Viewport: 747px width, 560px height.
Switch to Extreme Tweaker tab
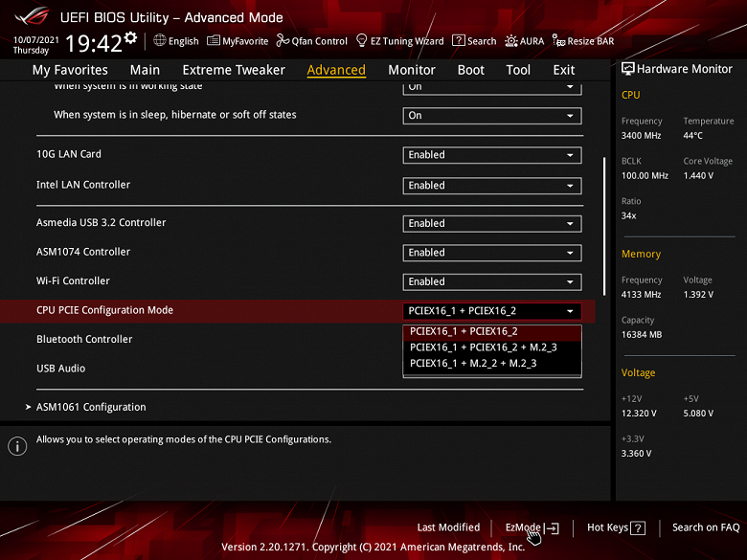pos(234,70)
